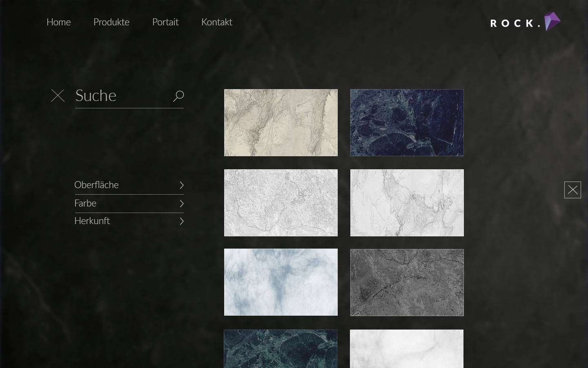
Task: Choose the white marble with grey veins
Action: 407,203
